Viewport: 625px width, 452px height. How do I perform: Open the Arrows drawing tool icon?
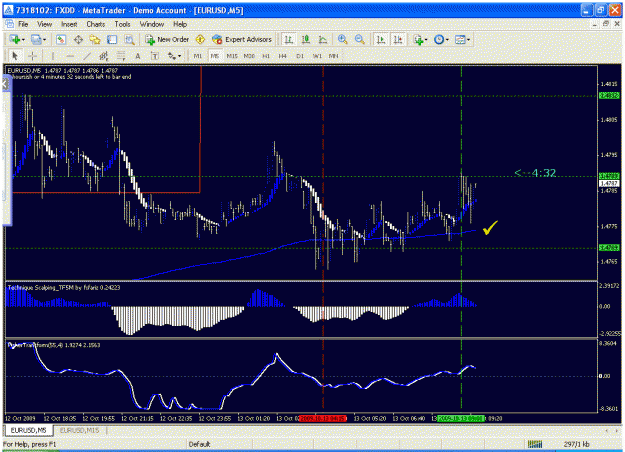pyautogui.click(x=171, y=56)
